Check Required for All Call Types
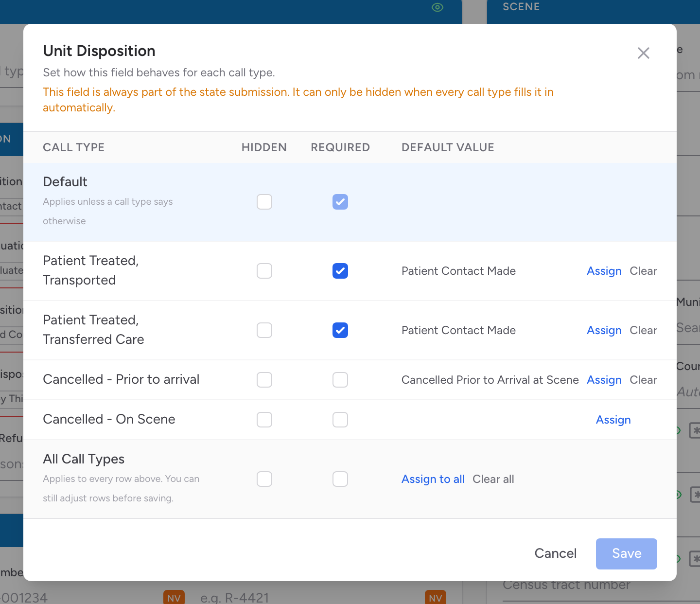The width and height of the screenshot is (700, 604). 340,479
